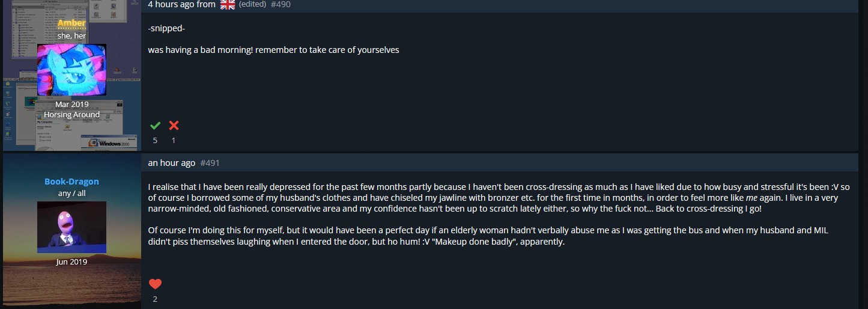Visit Book-Dragon's profile via username
This screenshot has height=309, width=868.
click(72, 182)
